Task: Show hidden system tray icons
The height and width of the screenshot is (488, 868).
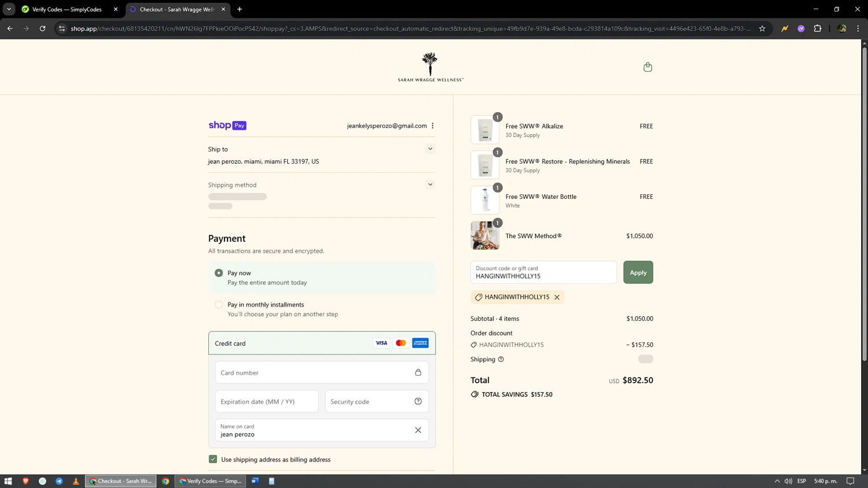Action: pyautogui.click(x=777, y=481)
